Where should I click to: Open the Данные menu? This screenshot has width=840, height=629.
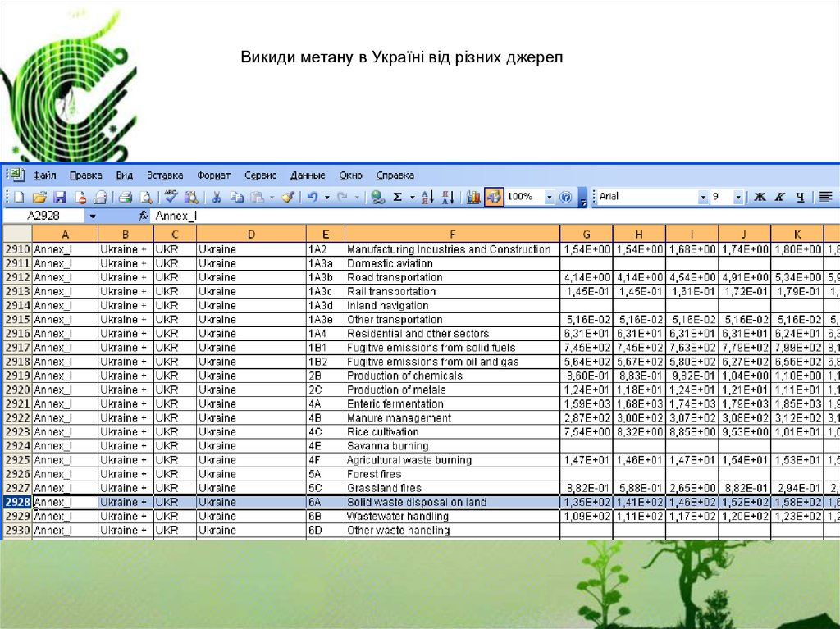point(308,175)
